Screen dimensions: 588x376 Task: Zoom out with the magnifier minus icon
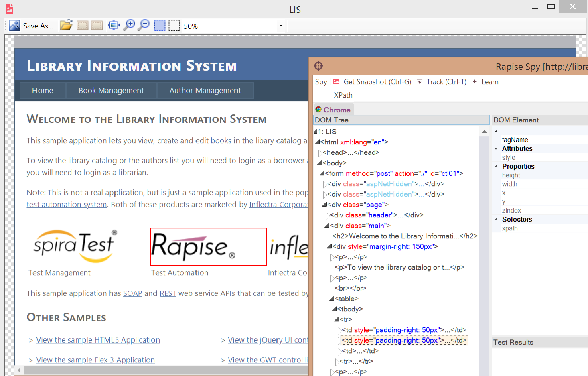[x=144, y=26]
